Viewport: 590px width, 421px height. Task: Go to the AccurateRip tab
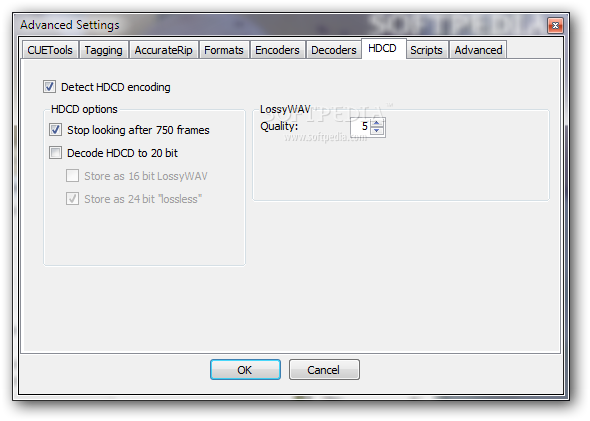(x=164, y=50)
